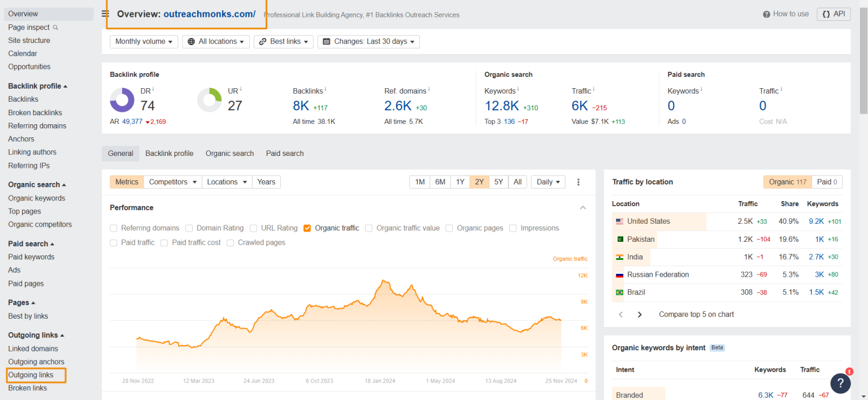
Task: Click the three-dot chart options icon
Action: tap(578, 182)
